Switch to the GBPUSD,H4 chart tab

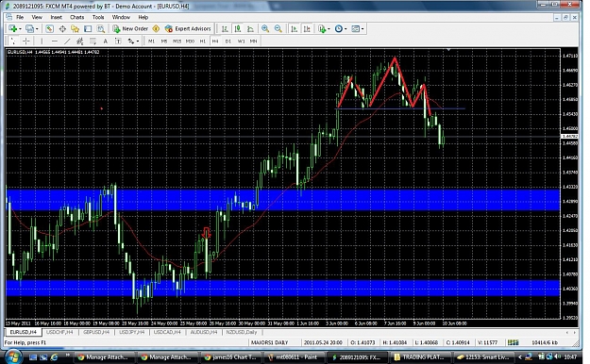[96, 332]
